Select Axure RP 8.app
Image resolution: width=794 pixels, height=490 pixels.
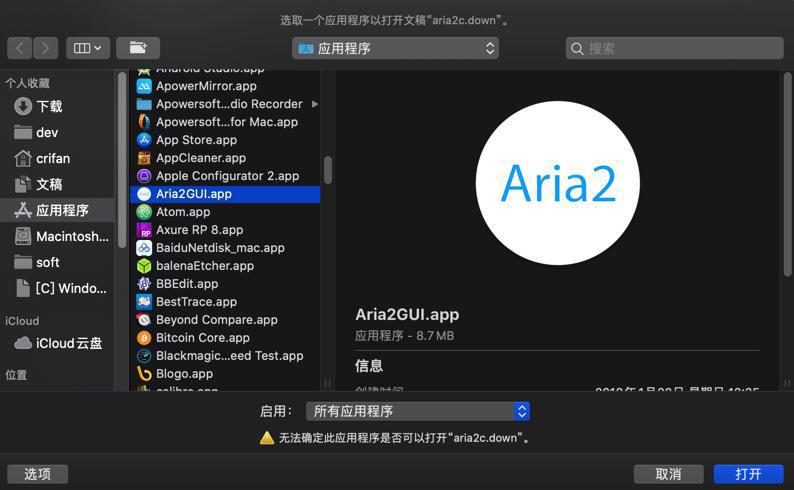click(225, 230)
